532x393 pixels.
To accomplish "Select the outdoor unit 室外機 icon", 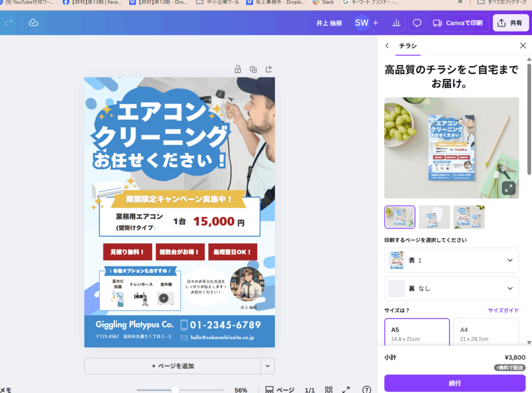I will tap(166, 299).
